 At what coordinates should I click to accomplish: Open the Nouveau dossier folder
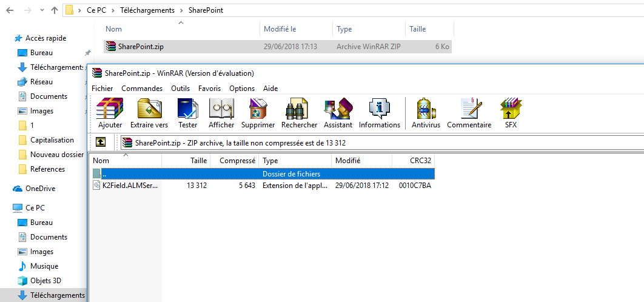56,155
